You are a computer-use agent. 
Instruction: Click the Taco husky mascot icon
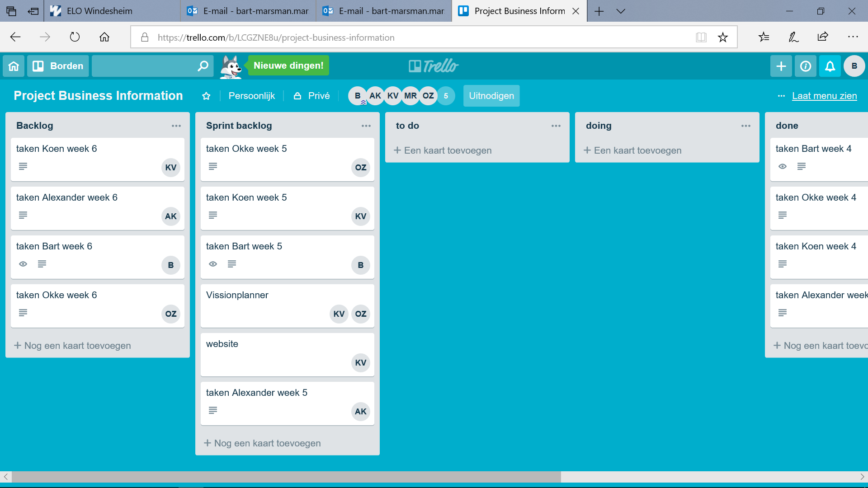point(231,66)
